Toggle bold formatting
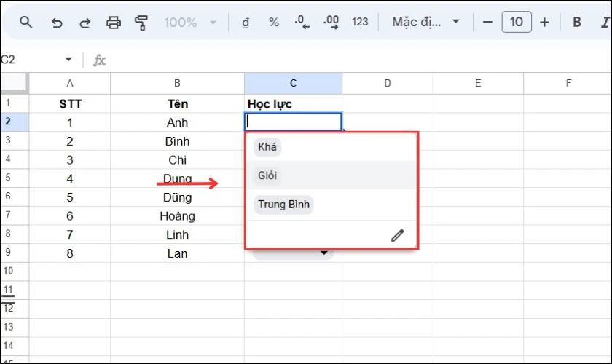Viewport: 612px width, 364px height. tap(577, 23)
